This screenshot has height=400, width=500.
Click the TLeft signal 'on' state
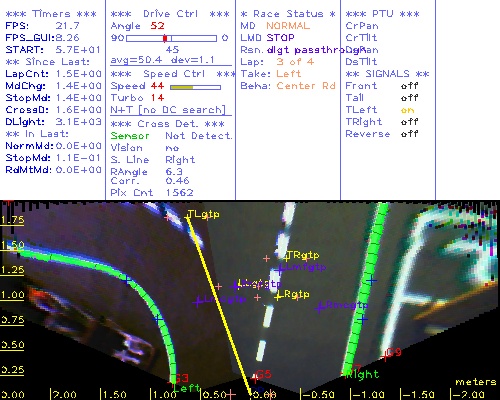(408, 110)
